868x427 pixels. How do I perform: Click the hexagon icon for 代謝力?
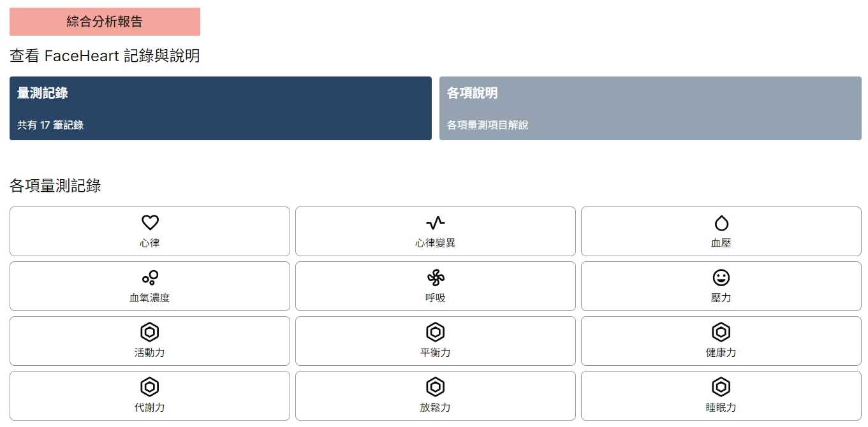click(150, 387)
